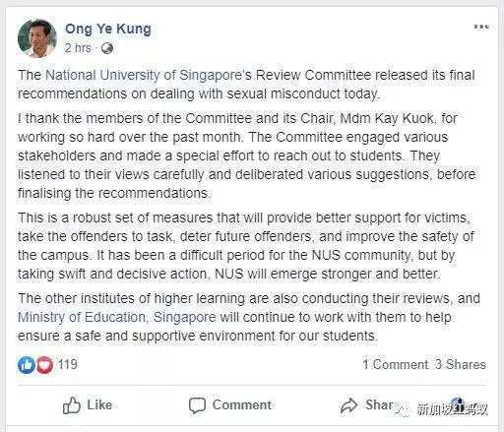504x432 pixels.
Task: View the '3 Shares' link
Action: coord(461,364)
